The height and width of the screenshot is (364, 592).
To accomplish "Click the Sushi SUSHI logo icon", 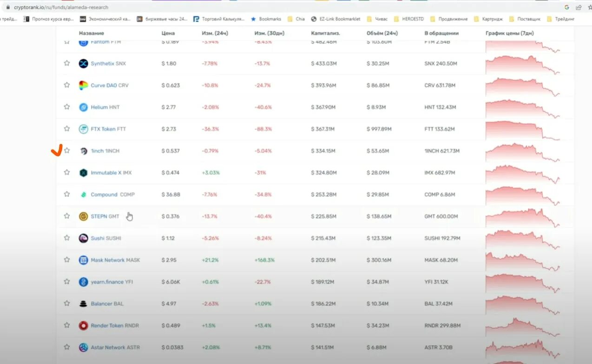I will pyautogui.click(x=83, y=238).
